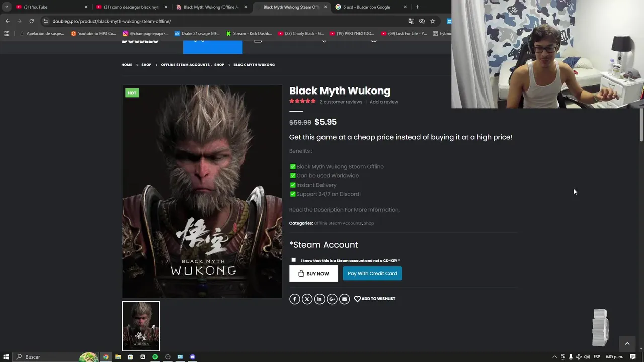The width and height of the screenshot is (644, 362).
Task: Share product on LinkedIn
Action: pyautogui.click(x=319, y=299)
